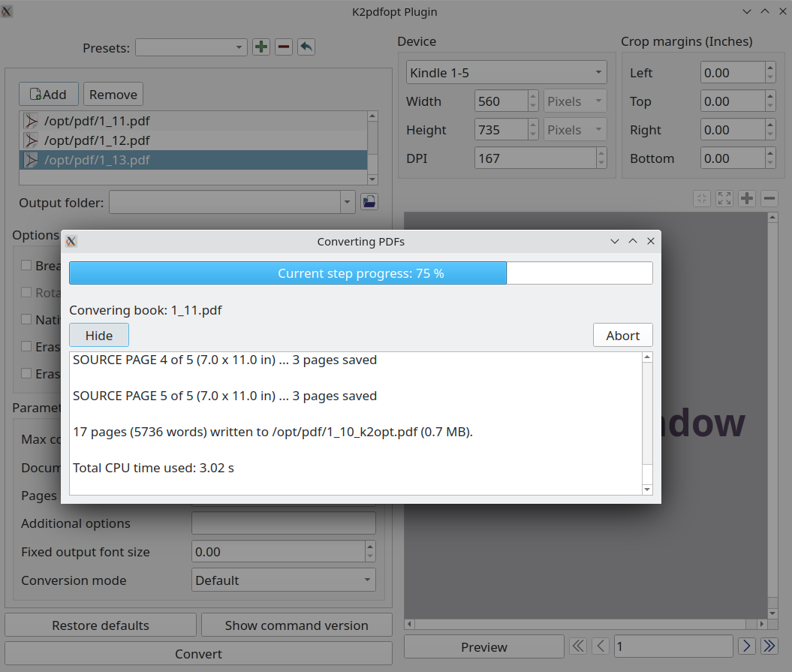792x672 pixels.
Task: Click the Left crop margin field
Action: tap(733, 72)
